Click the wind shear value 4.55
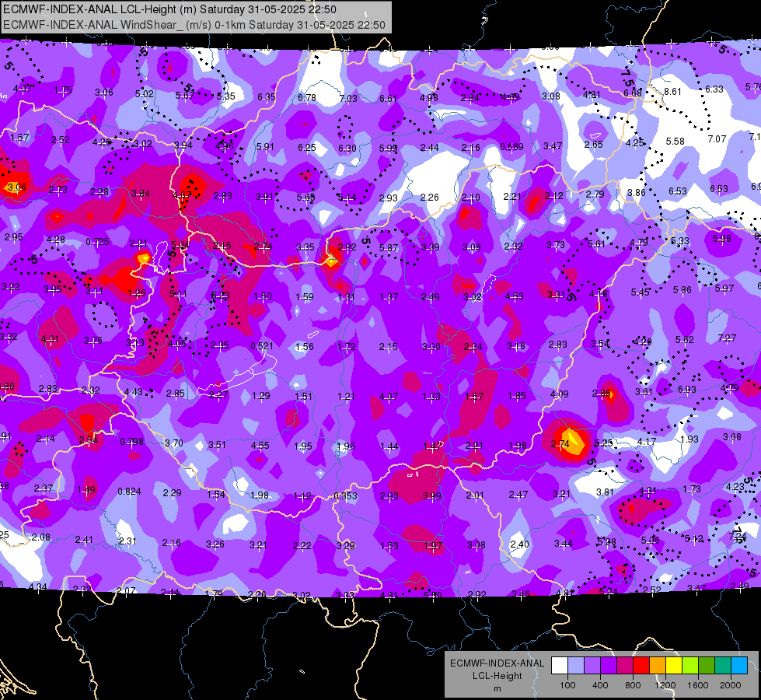The width and height of the screenshot is (761, 700). pos(260,446)
